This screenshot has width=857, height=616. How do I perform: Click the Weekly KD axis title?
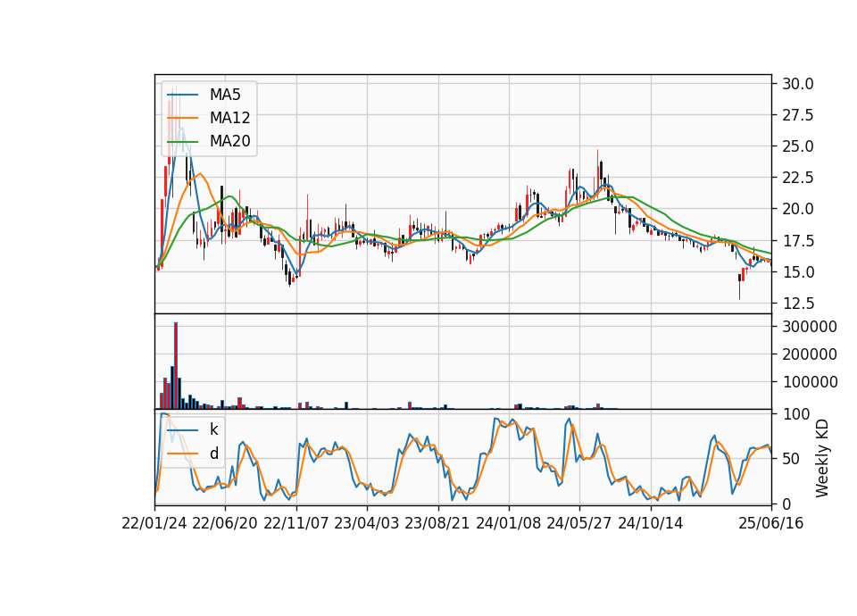(821, 458)
